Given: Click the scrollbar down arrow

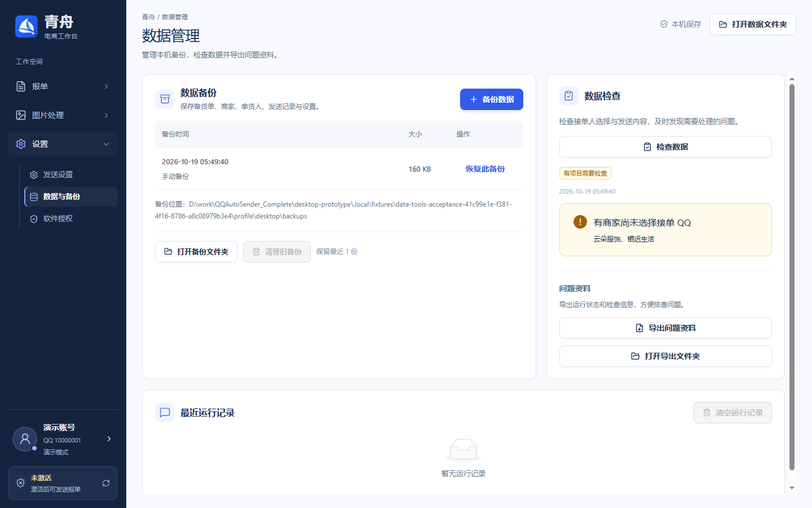Looking at the screenshot, I should 792,488.
